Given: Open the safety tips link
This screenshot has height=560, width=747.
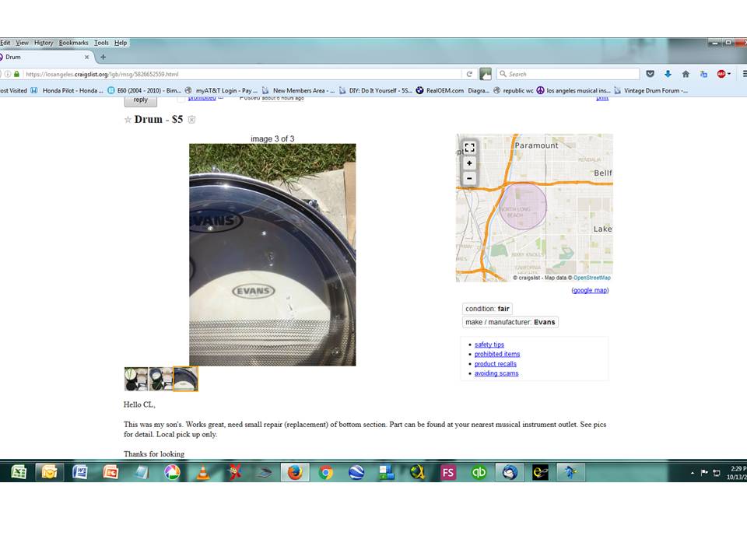Looking at the screenshot, I should point(489,345).
